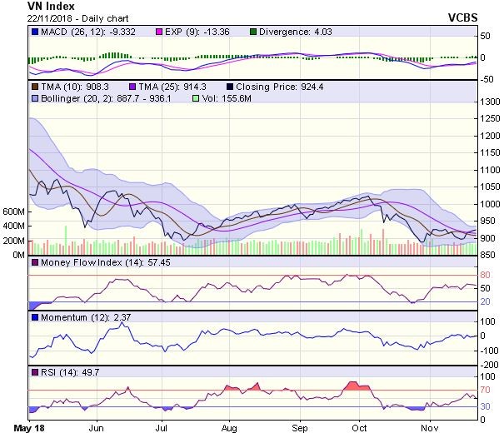Click the Nov label on time axis
This screenshot has width=504, height=438.
pos(428,428)
